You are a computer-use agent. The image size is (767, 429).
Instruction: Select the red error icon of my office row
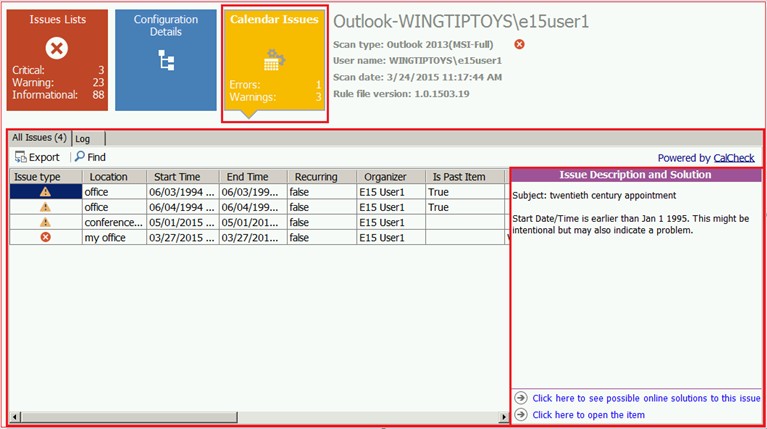tap(45, 237)
